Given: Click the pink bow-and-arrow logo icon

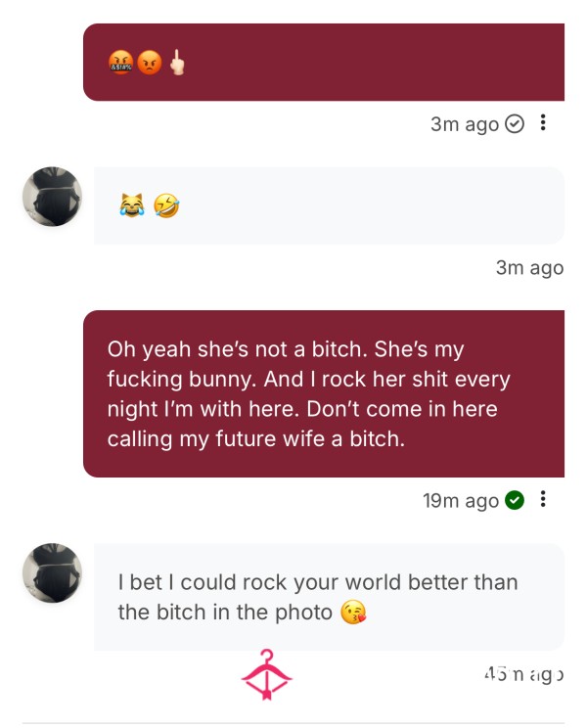Looking at the screenshot, I should [267, 674].
